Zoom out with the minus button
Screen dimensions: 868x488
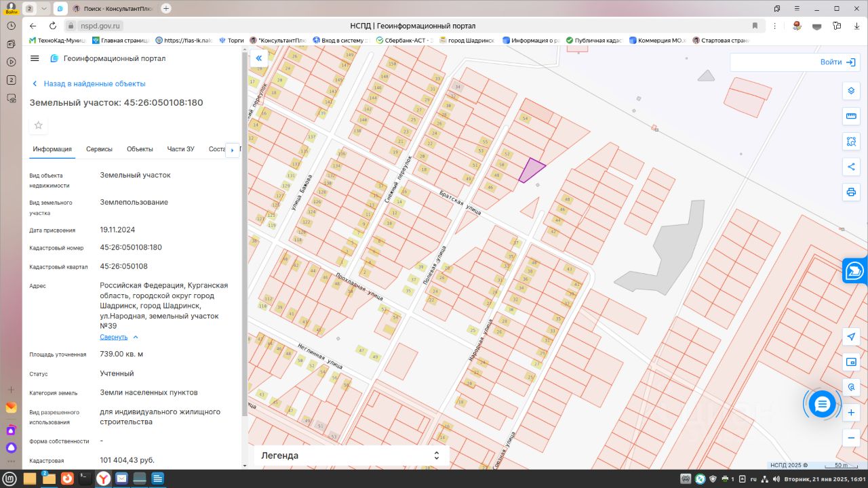(851, 438)
